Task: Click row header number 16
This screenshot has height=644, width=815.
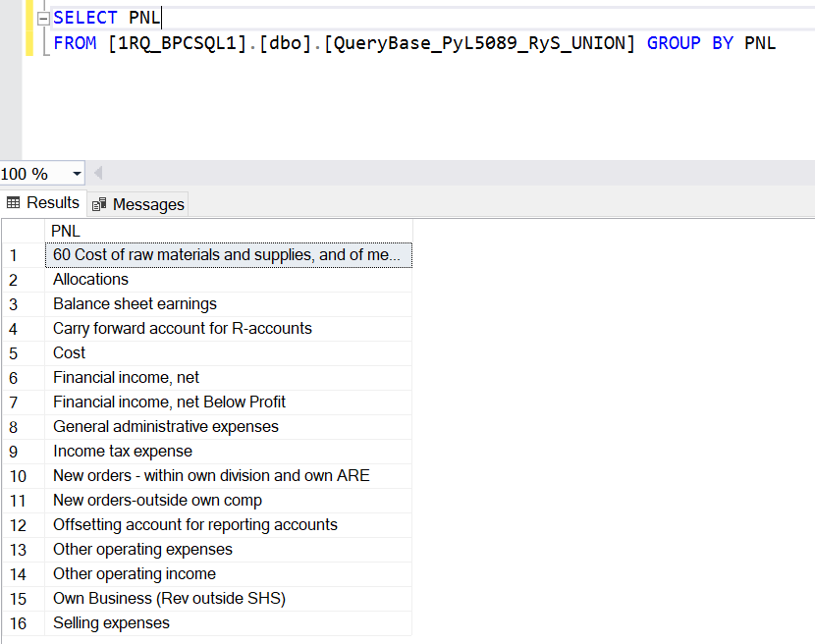Action: click(x=24, y=623)
